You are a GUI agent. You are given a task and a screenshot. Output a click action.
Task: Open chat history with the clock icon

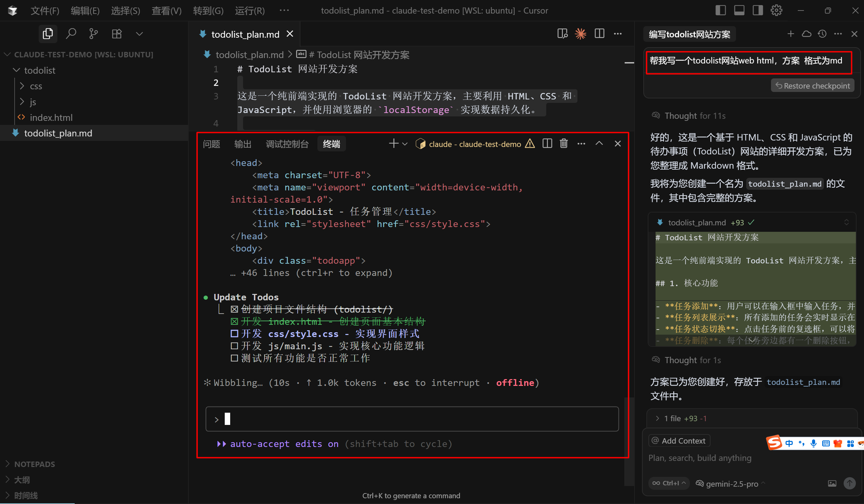click(822, 34)
